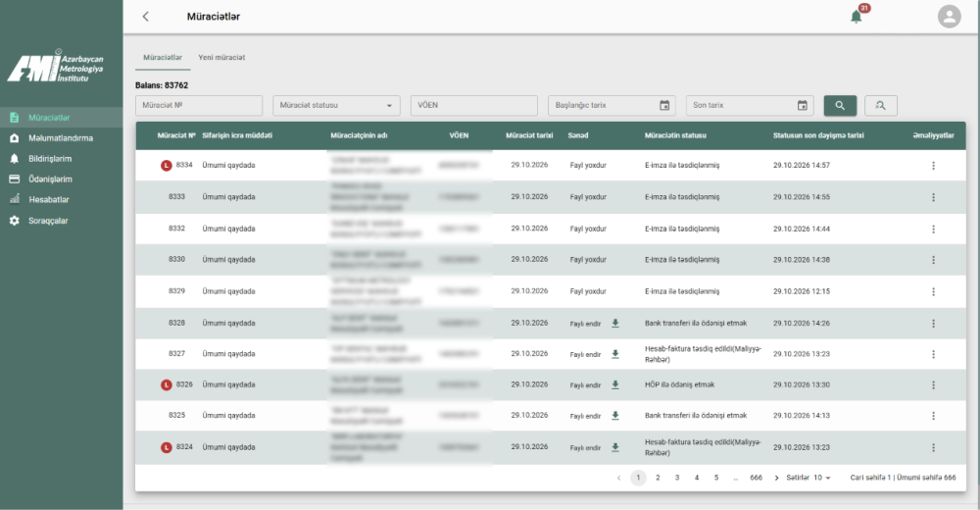Click the Müraciətlər sidebar document icon

click(15, 117)
